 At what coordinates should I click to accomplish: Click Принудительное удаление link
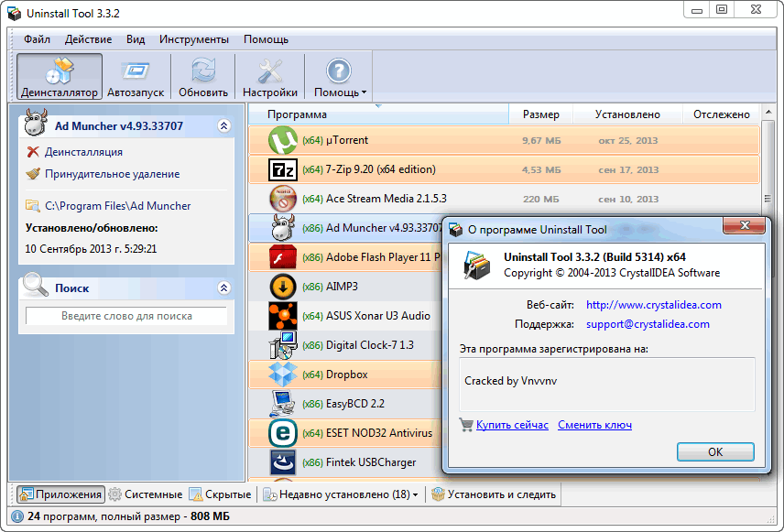(x=113, y=174)
